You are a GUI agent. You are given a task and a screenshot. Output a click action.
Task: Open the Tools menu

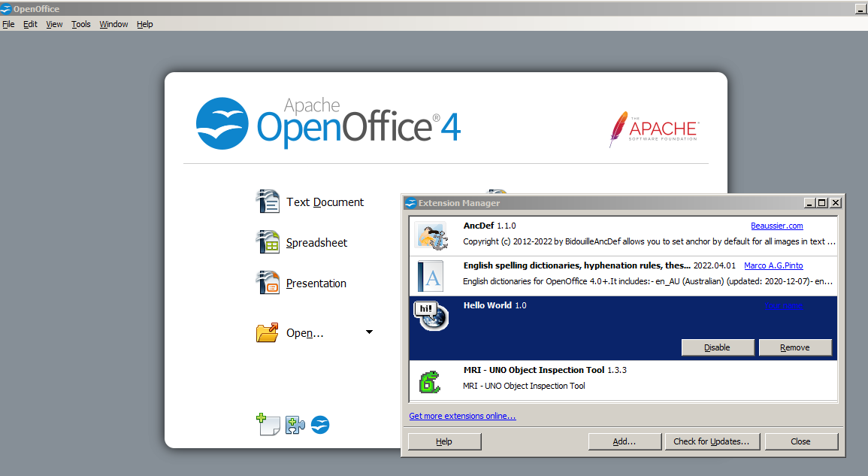pos(81,24)
